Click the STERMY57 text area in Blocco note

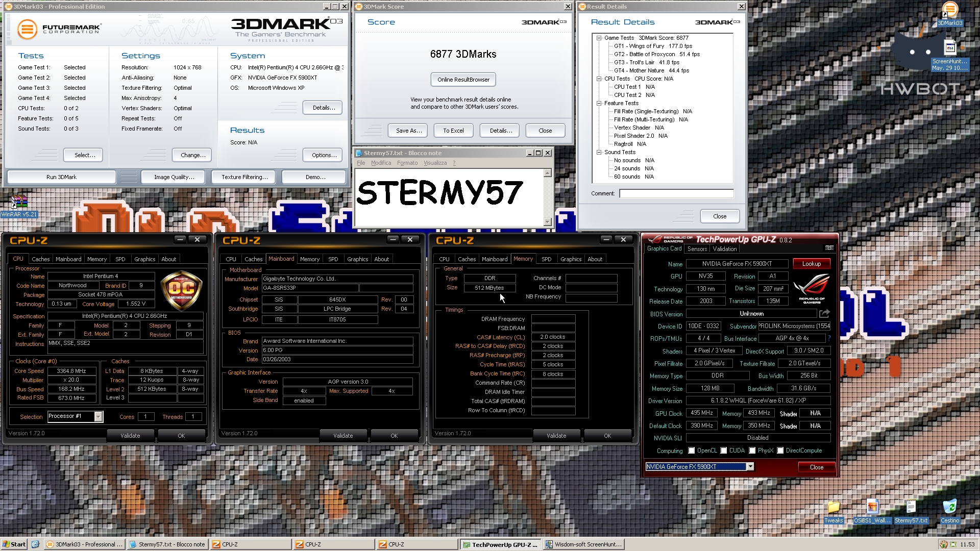point(450,197)
